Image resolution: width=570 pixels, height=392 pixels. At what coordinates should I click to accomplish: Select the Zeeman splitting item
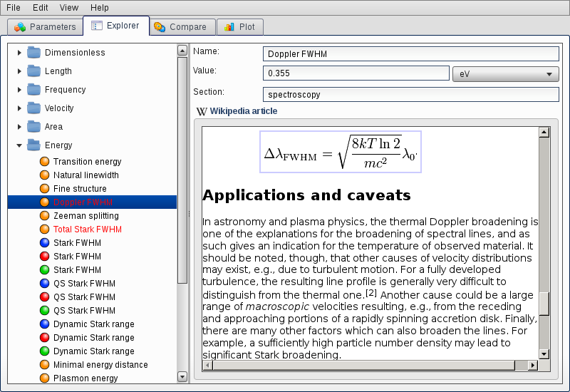point(86,216)
